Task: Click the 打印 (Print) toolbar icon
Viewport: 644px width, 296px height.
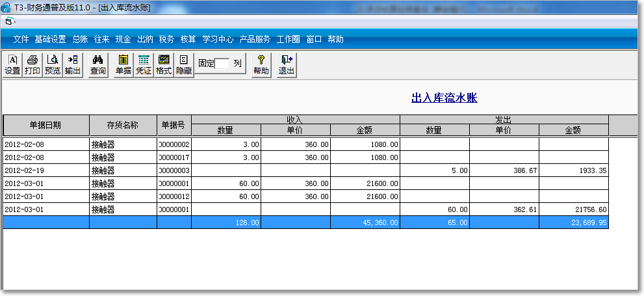Action: coord(32,65)
